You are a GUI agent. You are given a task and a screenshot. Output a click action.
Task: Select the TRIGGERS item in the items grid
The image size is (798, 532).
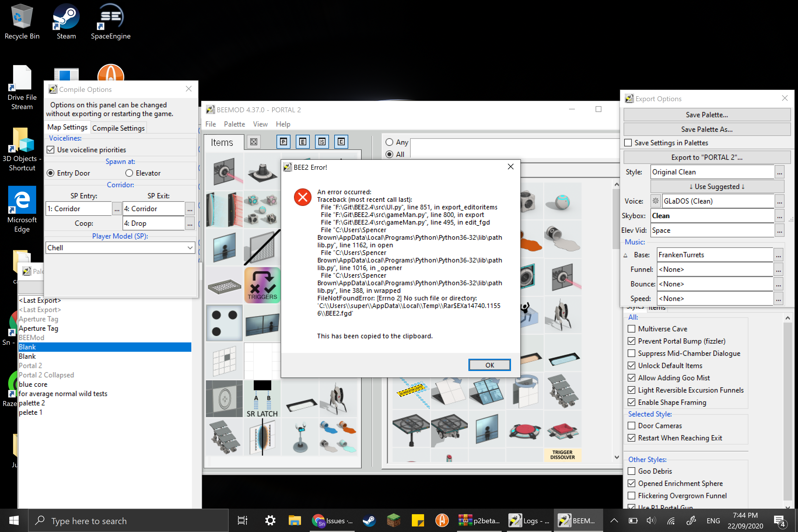click(x=262, y=285)
